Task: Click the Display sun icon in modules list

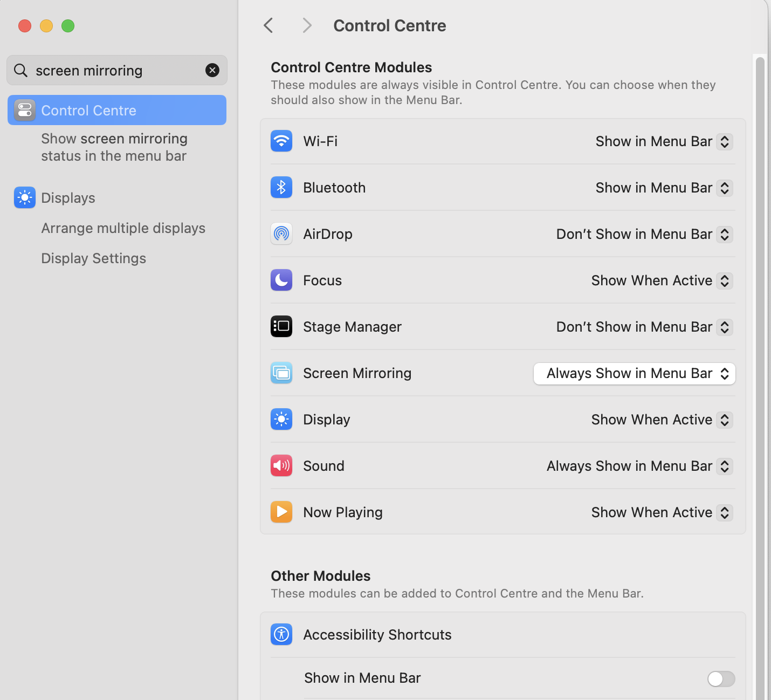Action: tap(281, 420)
